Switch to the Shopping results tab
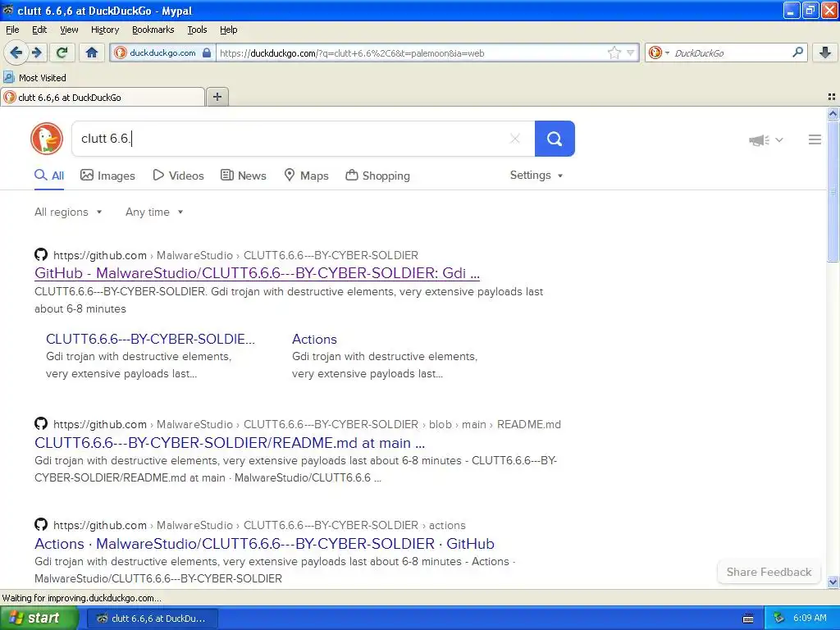The height and width of the screenshot is (630, 840). [x=377, y=176]
